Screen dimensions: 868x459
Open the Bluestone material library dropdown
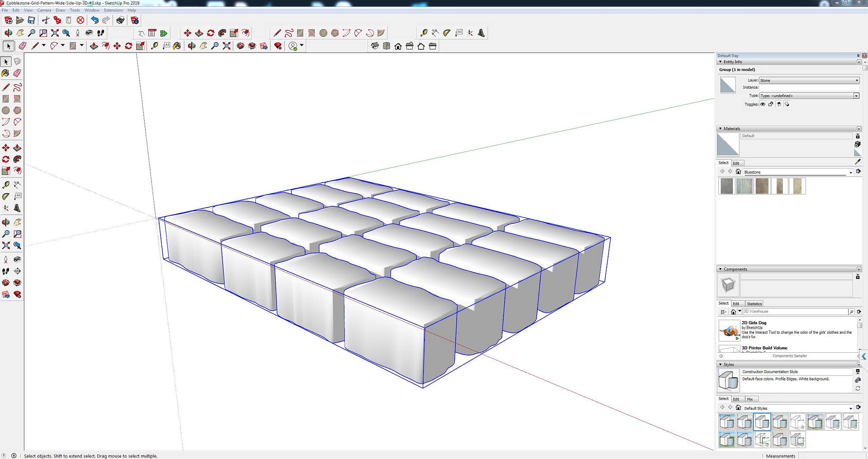[x=850, y=172]
